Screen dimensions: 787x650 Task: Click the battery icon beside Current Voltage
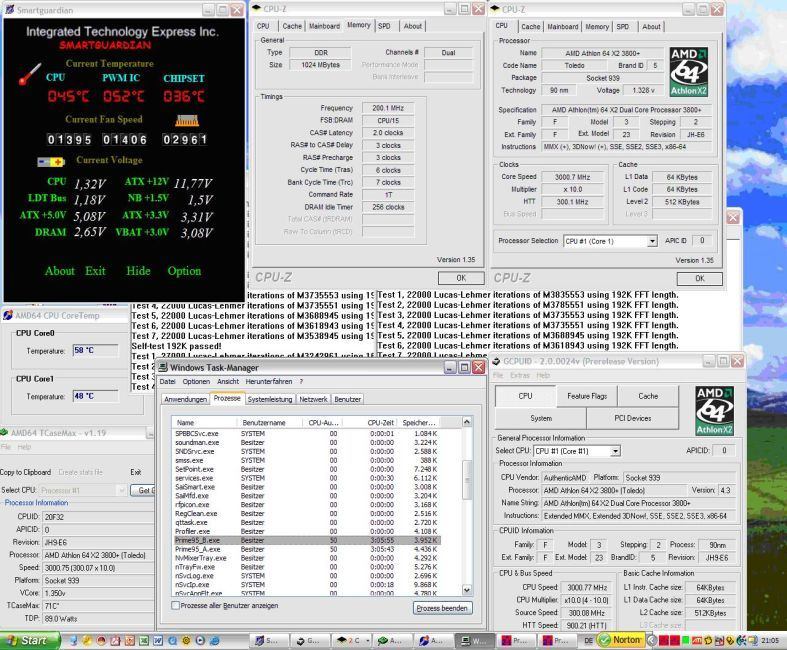click(x=51, y=162)
